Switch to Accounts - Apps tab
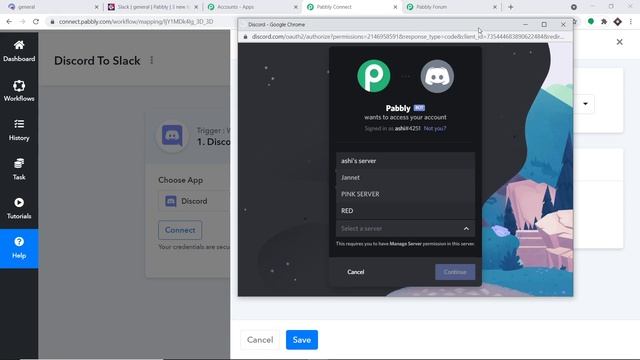This screenshot has height=360, width=640. tap(252, 7)
